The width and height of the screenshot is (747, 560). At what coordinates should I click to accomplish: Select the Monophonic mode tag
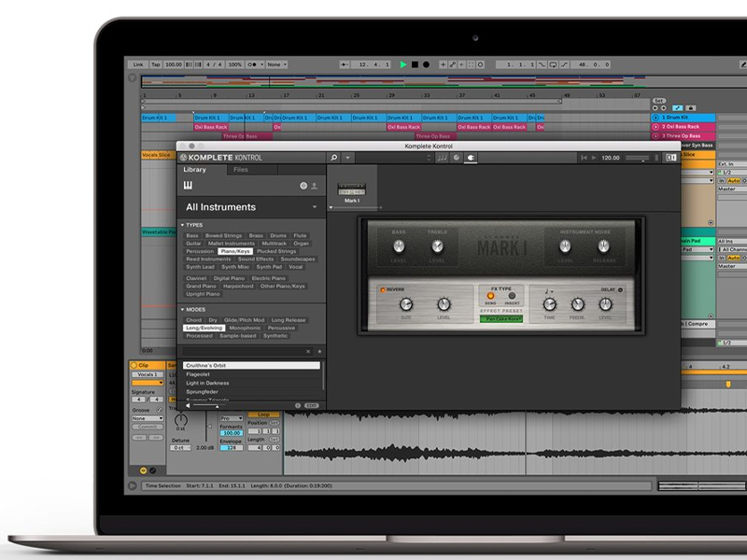tap(245, 329)
